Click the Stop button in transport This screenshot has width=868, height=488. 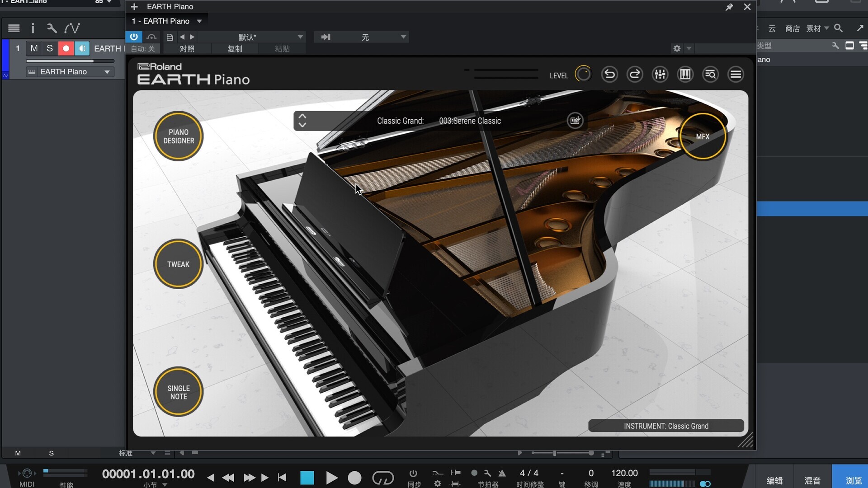click(x=307, y=478)
